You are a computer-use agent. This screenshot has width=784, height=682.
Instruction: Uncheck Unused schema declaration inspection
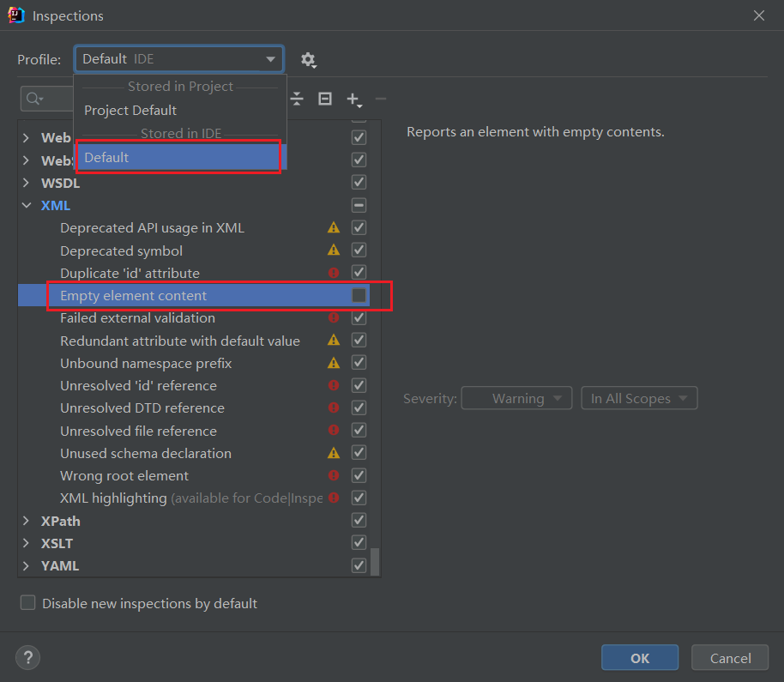[359, 453]
